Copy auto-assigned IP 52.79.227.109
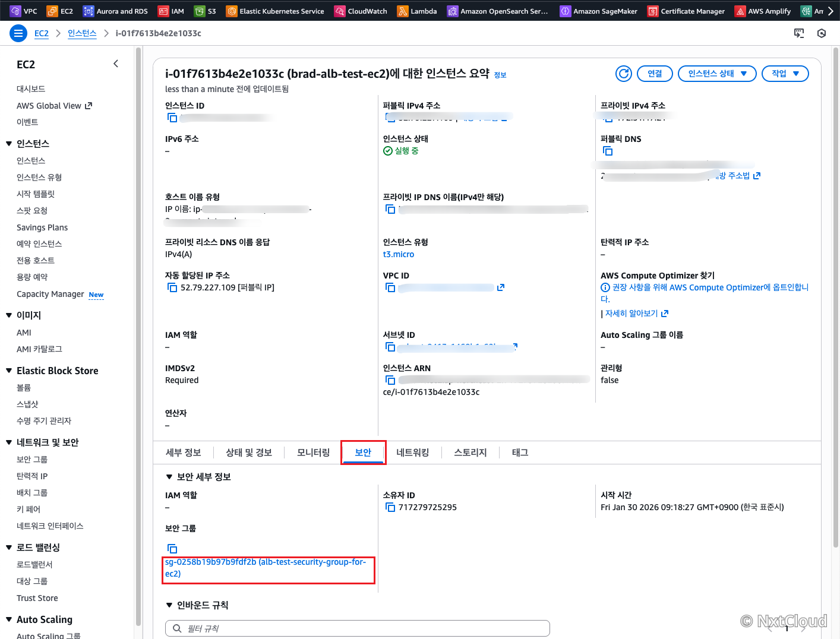The image size is (840, 639). [172, 287]
